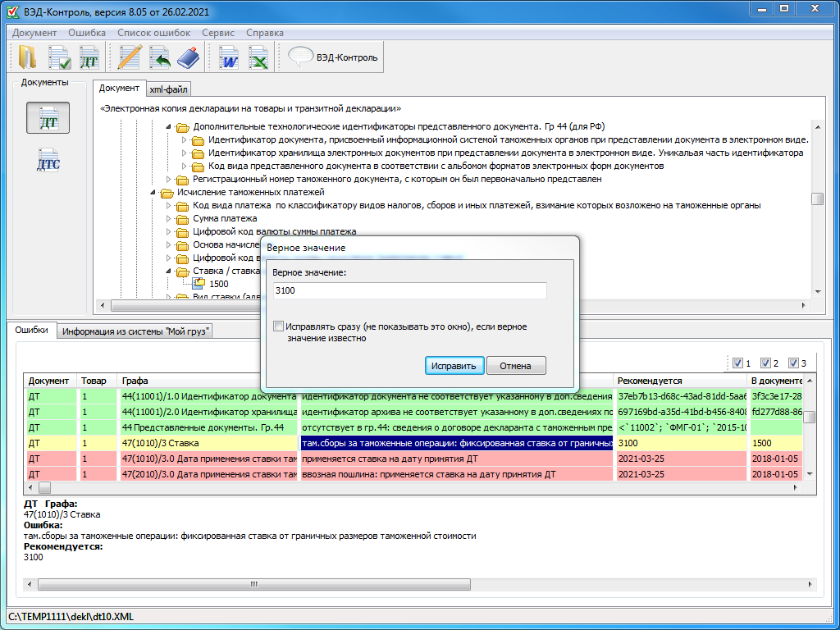Viewport: 840px width, 630px height.
Task: Click the open folder toolbar icon
Action: 28,57
